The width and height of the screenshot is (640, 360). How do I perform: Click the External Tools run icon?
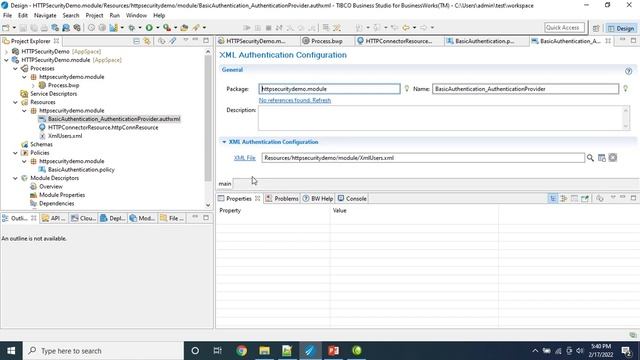(167, 28)
